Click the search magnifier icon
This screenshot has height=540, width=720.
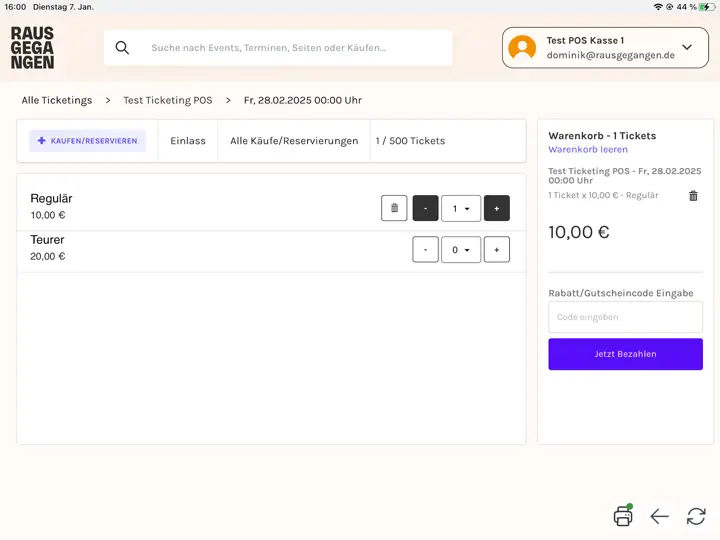[x=122, y=47]
